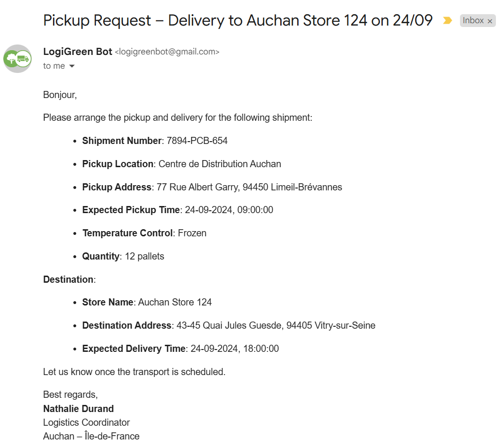Viewport: 504px width, 448px height.
Task: Click the pickup address in Limeil-Brévannes
Action: 249,187
